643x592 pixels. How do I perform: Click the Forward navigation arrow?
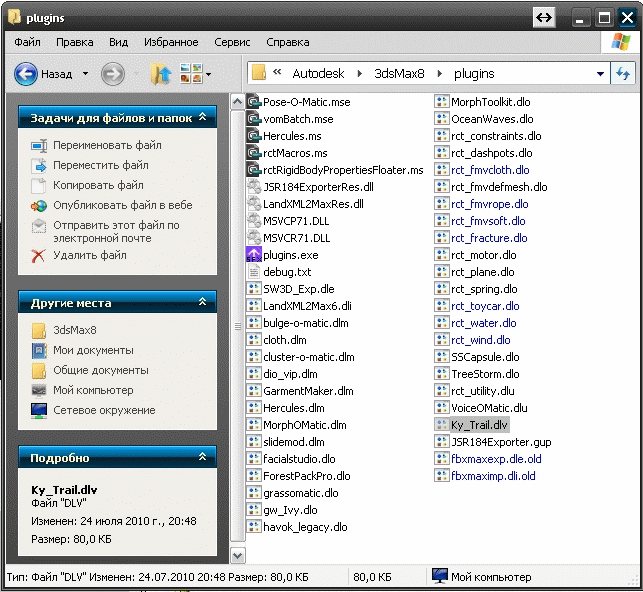[x=113, y=74]
